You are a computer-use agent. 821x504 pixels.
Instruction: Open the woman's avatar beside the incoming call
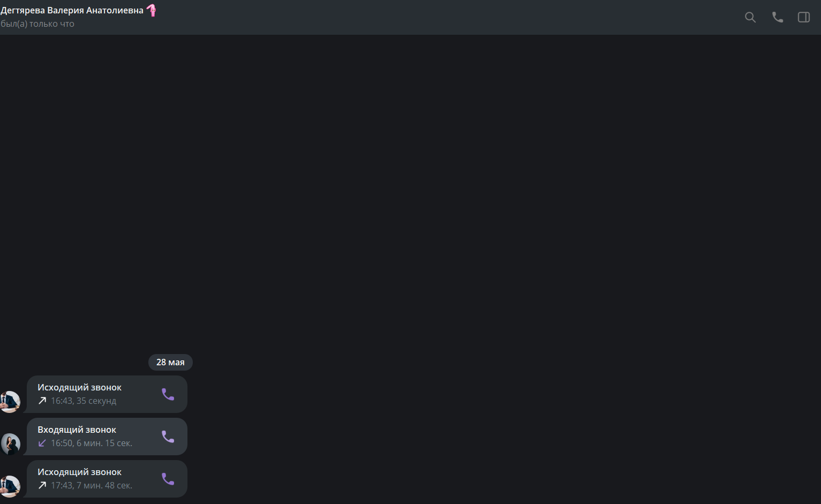pyautogui.click(x=10, y=445)
